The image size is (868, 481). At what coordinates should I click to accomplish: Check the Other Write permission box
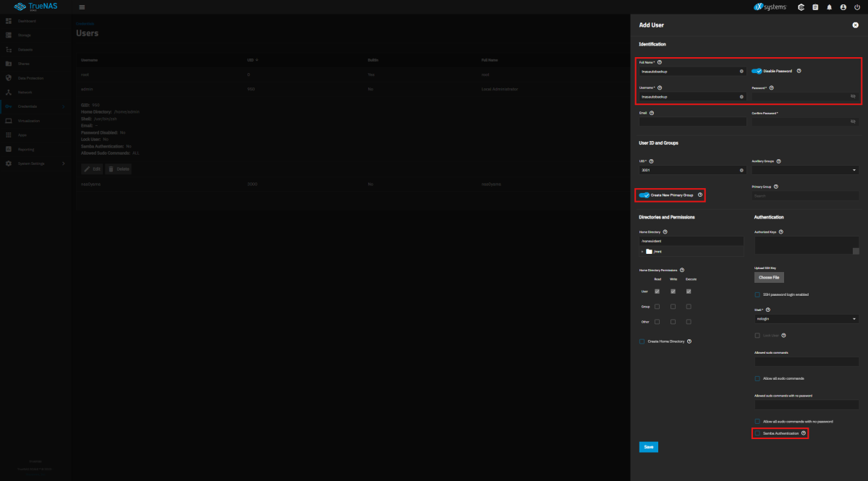pyautogui.click(x=673, y=322)
